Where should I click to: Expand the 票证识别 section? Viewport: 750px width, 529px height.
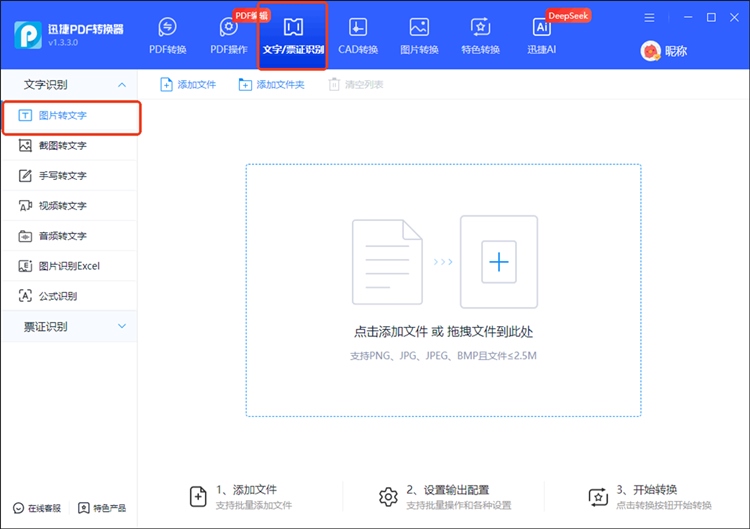(122, 326)
